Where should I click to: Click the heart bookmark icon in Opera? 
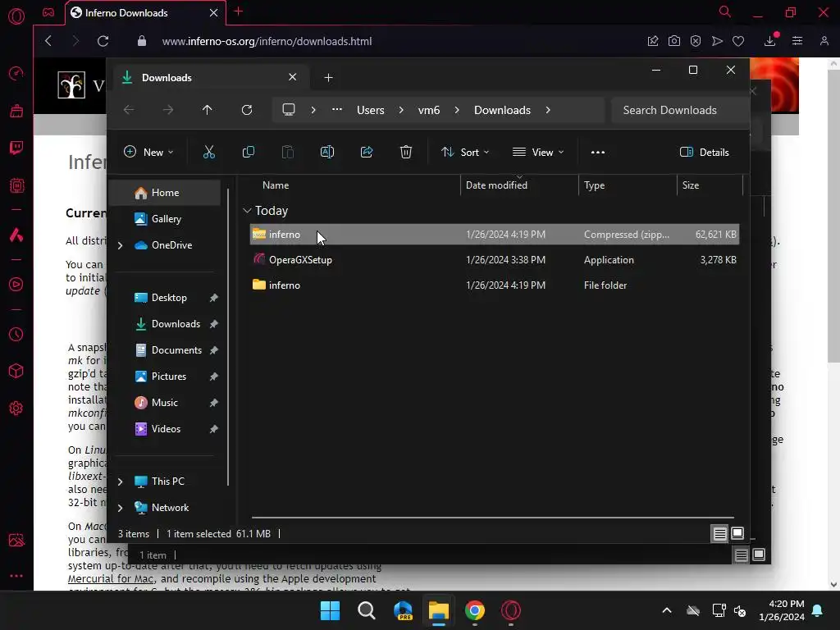pos(738,41)
